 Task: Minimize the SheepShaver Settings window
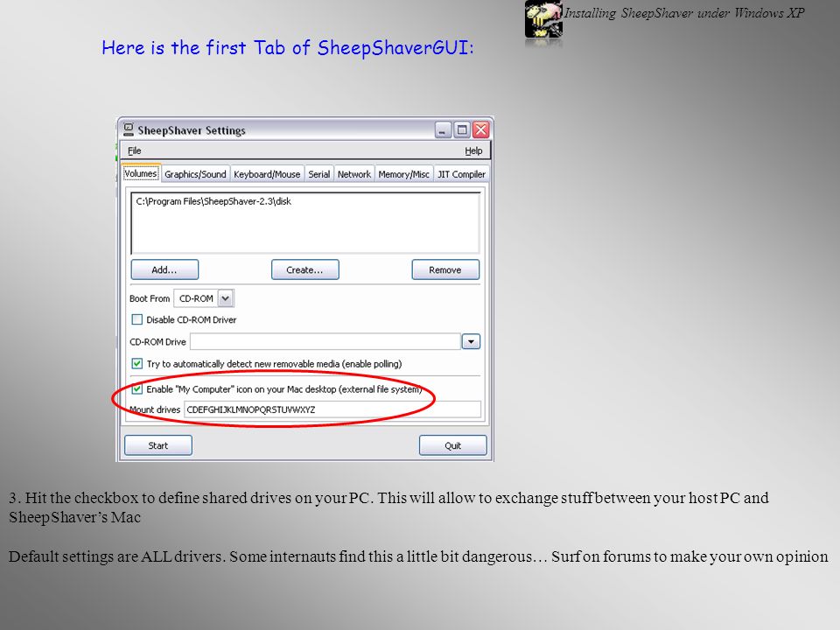point(443,130)
